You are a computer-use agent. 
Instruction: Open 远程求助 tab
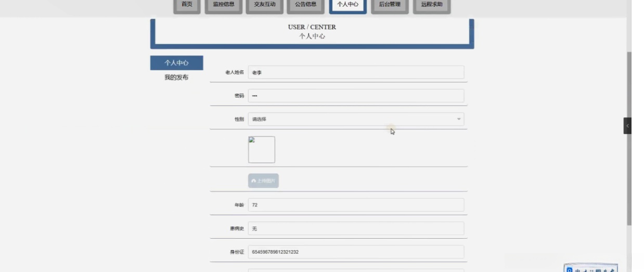pos(432,5)
